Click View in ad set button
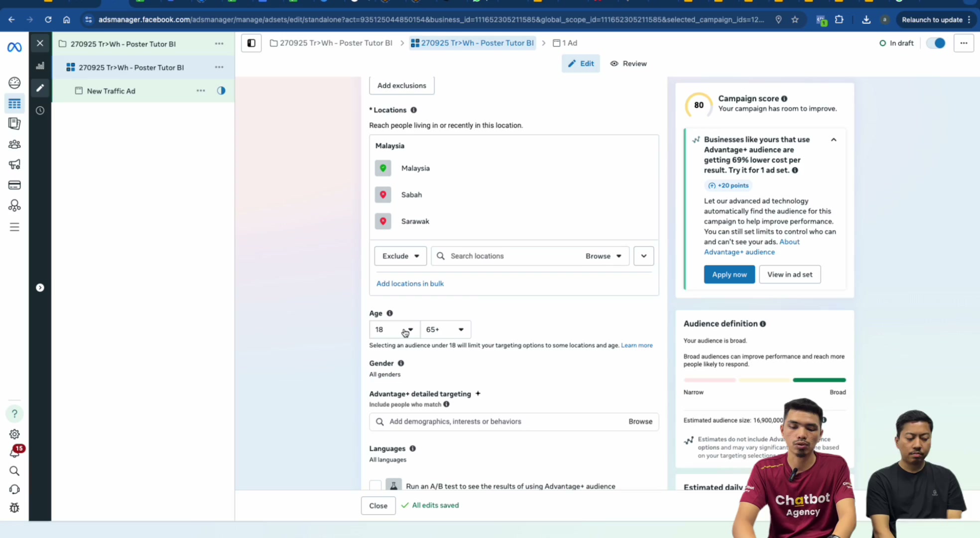980x538 pixels. click(x=790, y=274)
